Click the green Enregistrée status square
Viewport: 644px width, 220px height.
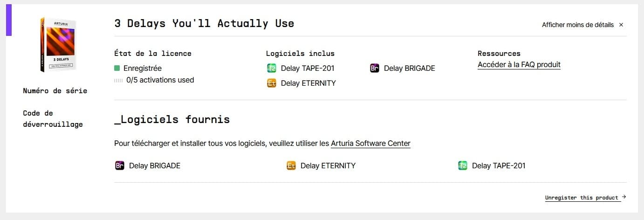(x=117, y=68)
